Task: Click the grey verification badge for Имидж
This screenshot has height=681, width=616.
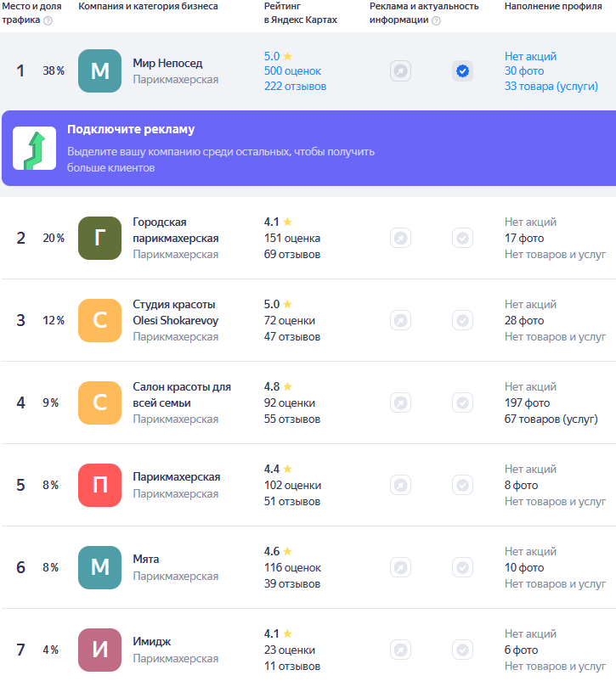Action: [462, 650]
